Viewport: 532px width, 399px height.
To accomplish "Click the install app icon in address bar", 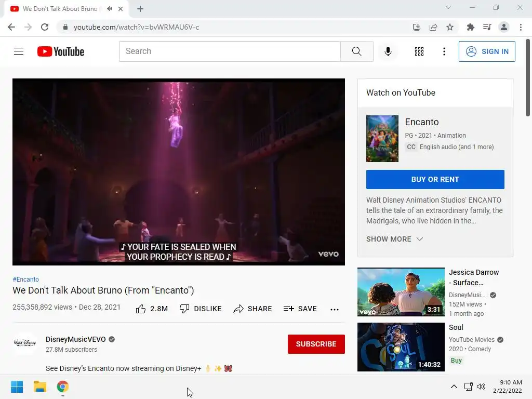I will (x=417, y=27).
